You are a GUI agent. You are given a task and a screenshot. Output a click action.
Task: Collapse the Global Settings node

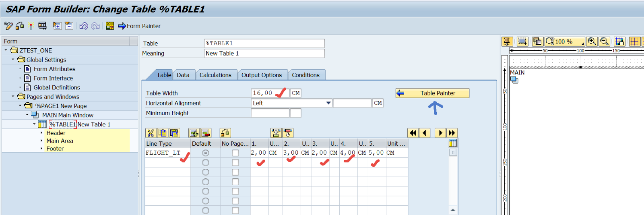[13, 60]
